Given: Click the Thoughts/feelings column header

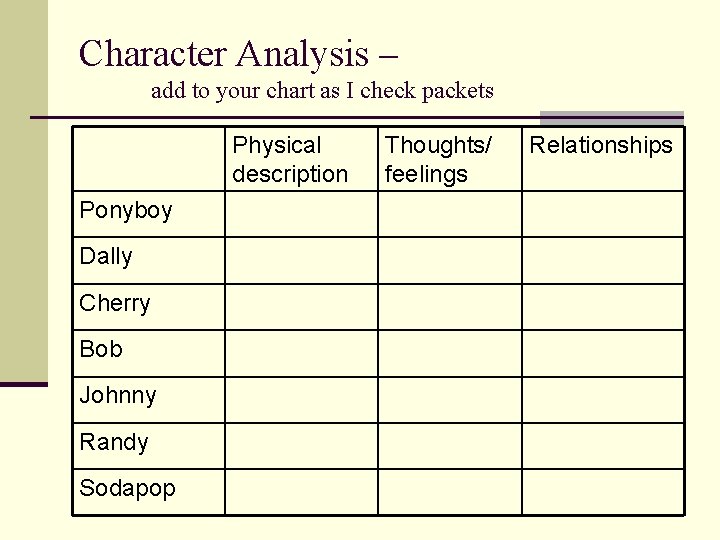Looking at the screenshot, I should (438, 160).
